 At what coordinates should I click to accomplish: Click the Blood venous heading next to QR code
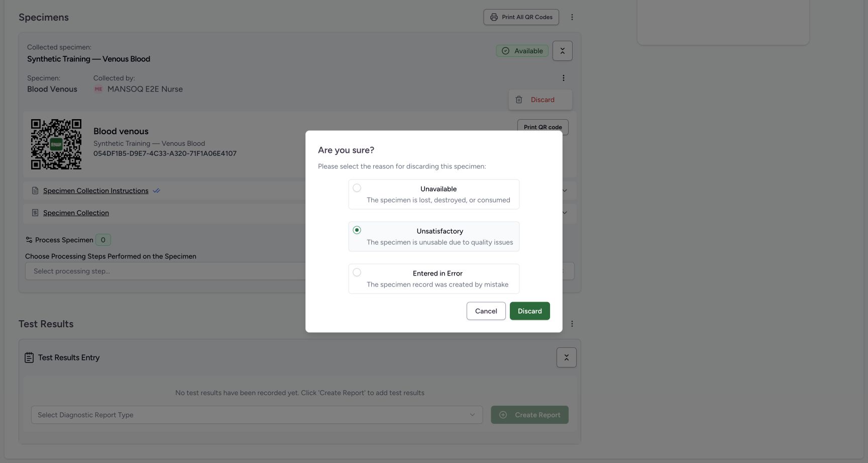pos(121,131)
